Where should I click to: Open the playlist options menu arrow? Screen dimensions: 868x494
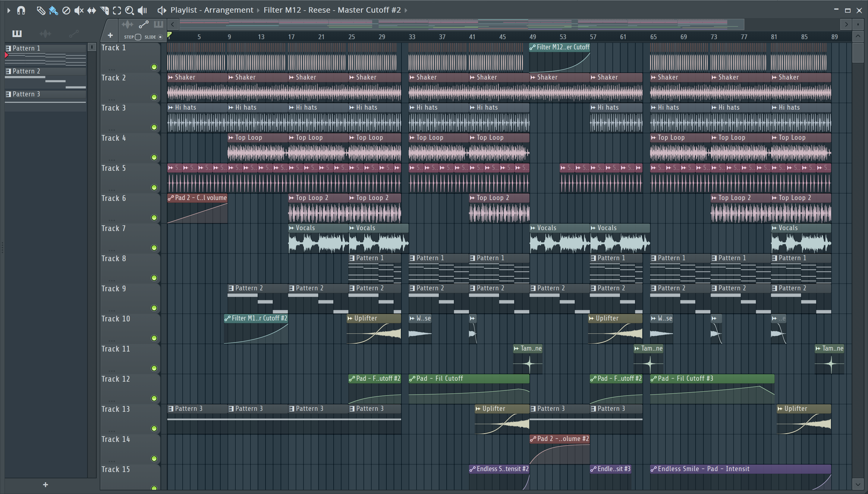pyautogui.click(x=9, y=11)
